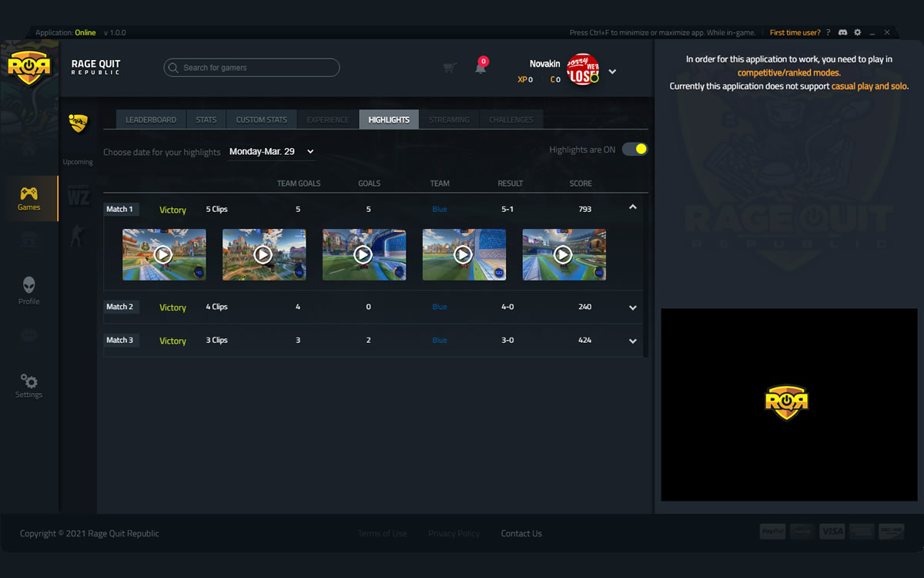Collapse the Match 1 clips row
Image resolution: width=924 pixels, height=578 pixels.
pyautogui.click(x=632, y=207)
